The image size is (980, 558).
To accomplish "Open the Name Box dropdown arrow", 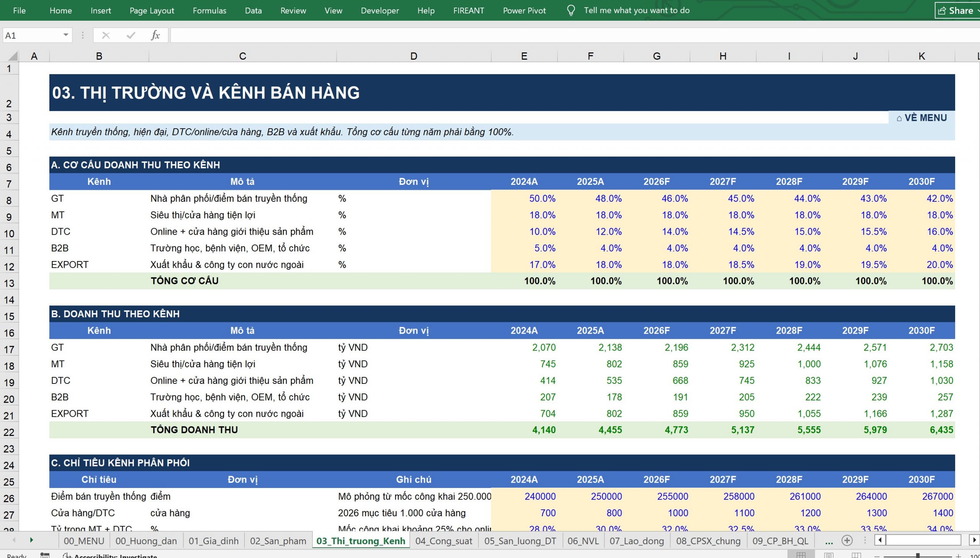I will point(65,35).
